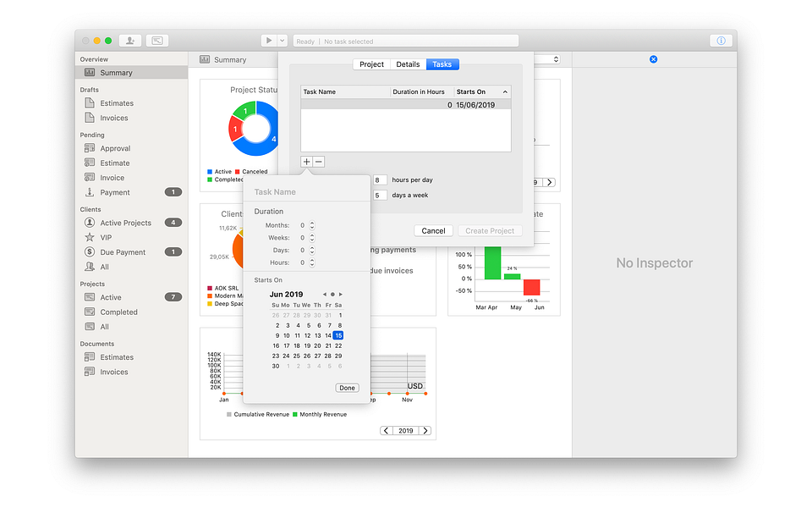Open the summary header popup selector
The image size is (812, 508).
[x=556, y=59]
